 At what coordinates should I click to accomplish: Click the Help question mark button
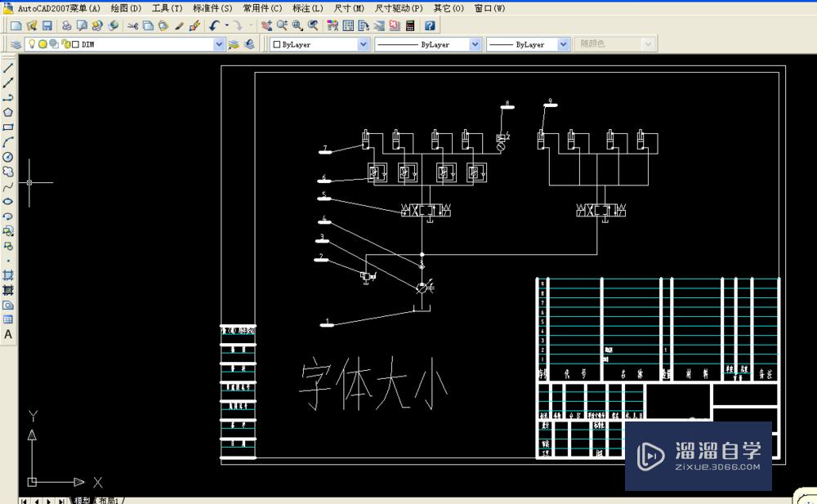coord(428,25)
